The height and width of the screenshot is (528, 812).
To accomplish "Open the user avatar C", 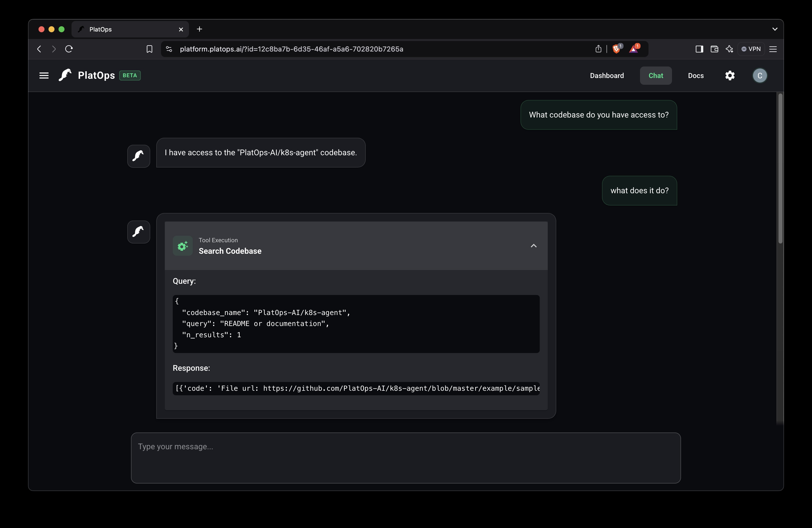I will 760,75.
